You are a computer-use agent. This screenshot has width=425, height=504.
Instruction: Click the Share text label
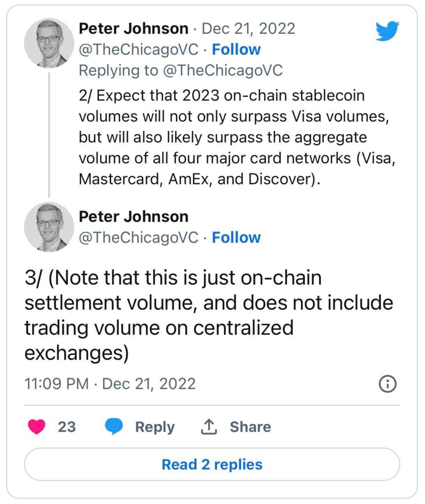(x=250, y=427)
